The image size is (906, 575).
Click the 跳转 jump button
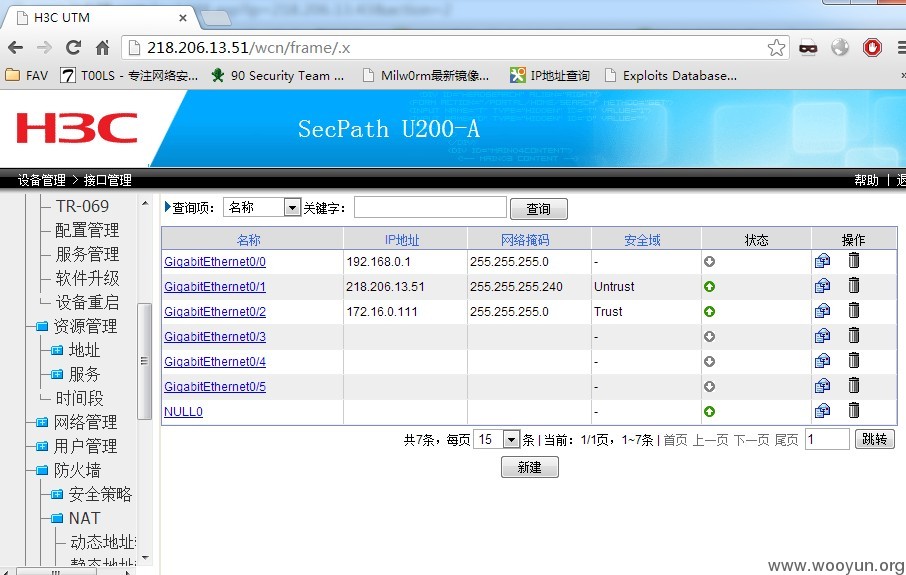tap(874, 439)
